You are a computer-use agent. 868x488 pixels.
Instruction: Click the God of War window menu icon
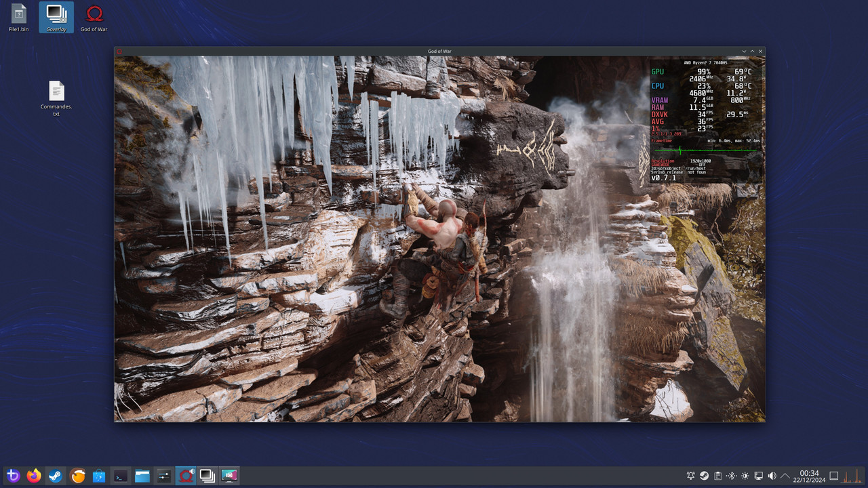click(119, 52)
